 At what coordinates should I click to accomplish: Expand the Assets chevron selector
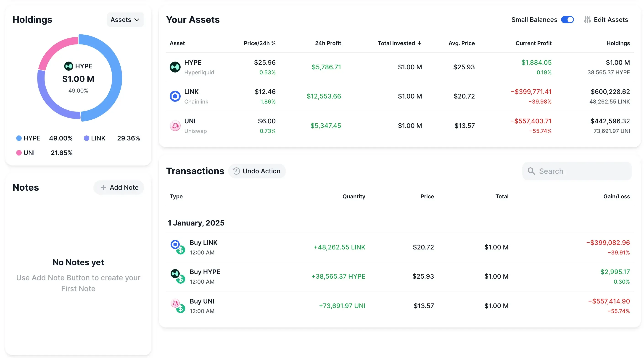pyautogui.click(x=137, y=19)
